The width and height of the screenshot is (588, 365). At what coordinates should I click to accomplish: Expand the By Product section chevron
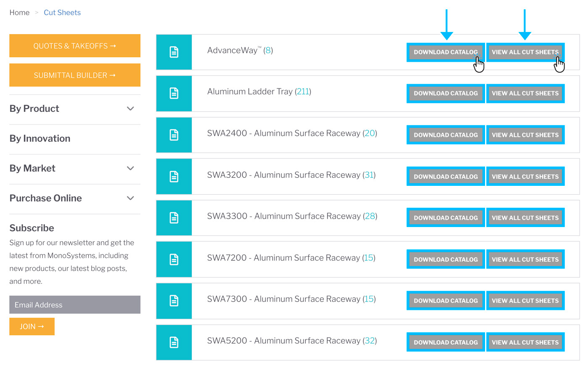pos(131,108)
